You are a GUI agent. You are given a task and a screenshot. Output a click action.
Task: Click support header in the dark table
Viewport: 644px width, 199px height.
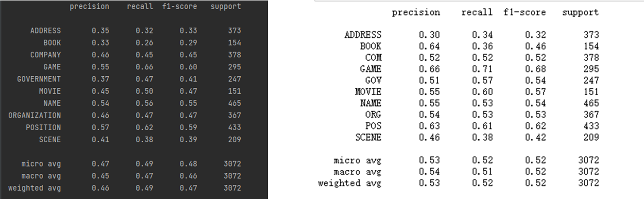click(226, 7)
